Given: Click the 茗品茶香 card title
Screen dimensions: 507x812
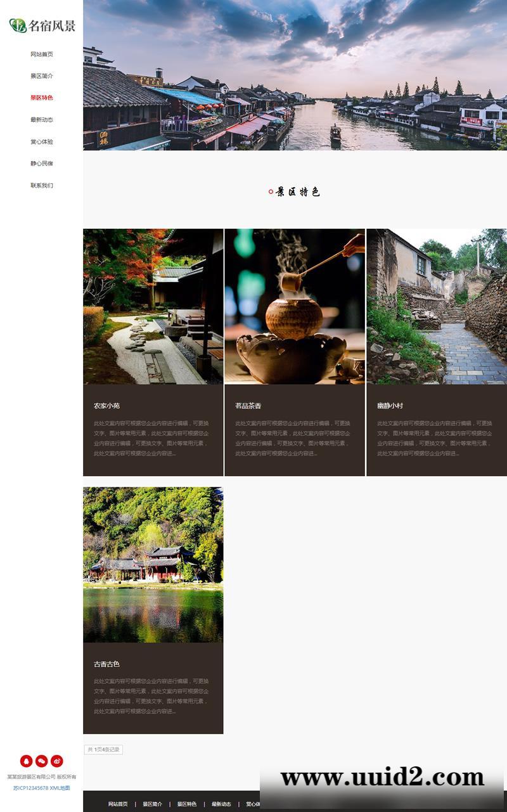Looking at the screenshot, I should tap(248, 406).
